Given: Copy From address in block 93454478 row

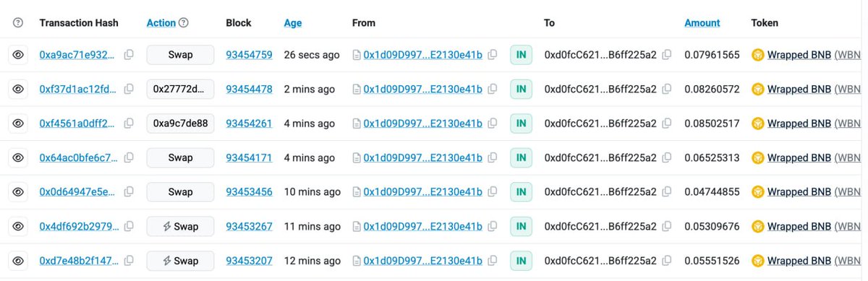Looking at the screenshot, I should click(493, 89).
